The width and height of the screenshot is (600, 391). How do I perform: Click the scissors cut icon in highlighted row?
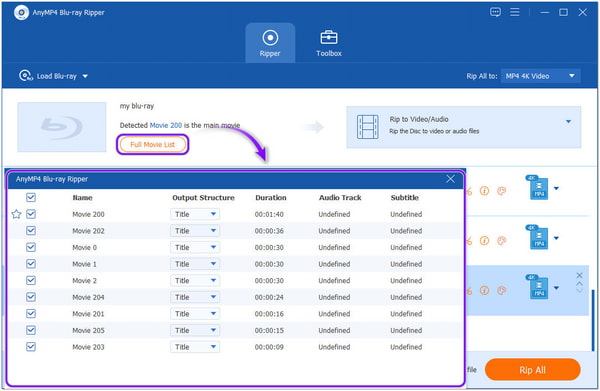469,291
